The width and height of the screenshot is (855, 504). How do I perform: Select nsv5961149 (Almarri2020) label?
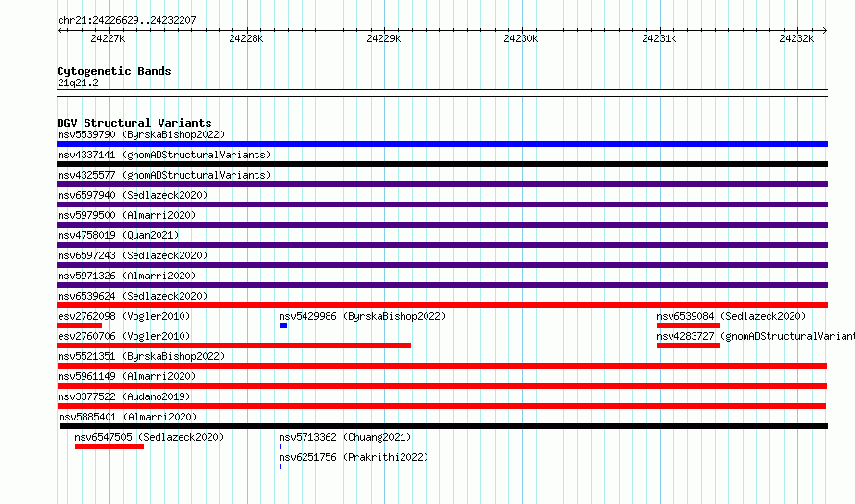[127, 376]
